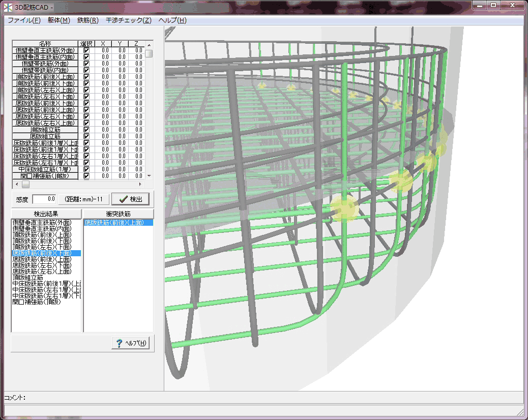Select 底版鉄筋(左右)(下面) in 検出結果 list
The height and width of the screenshot is (420, 528).
(x=42, y=265)
